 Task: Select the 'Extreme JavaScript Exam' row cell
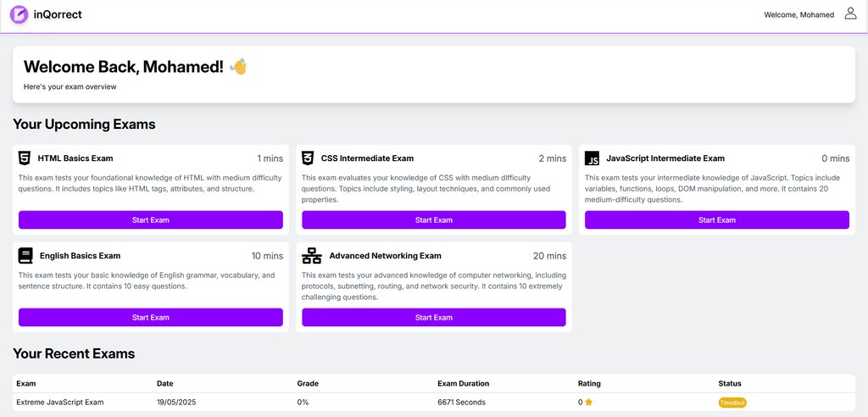60,403
